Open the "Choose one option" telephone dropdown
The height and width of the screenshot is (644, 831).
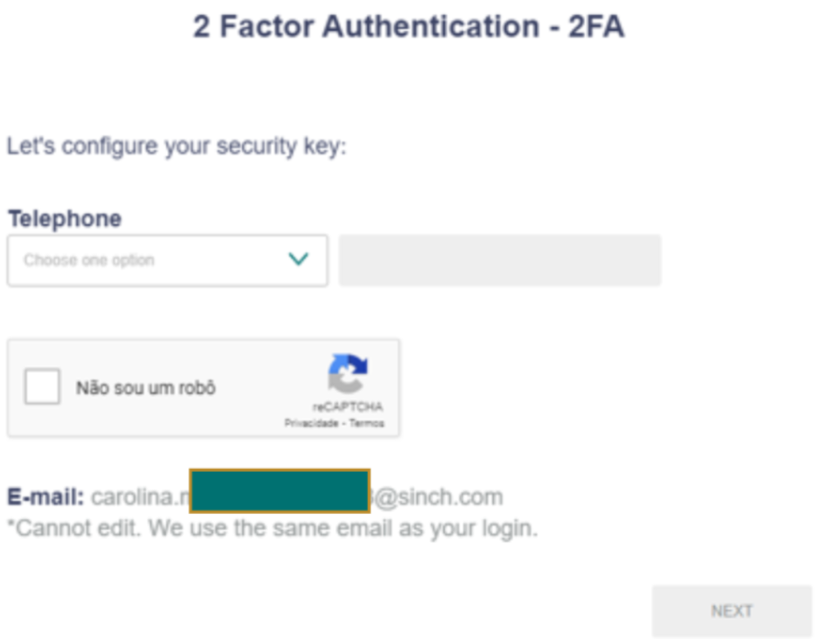[x=167, y=260]
